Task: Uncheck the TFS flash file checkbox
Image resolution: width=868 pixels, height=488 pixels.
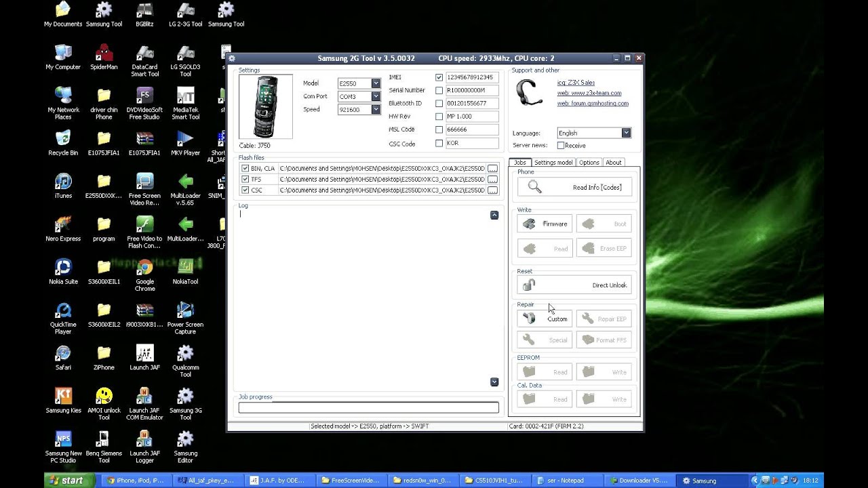Action: point(245,179)
